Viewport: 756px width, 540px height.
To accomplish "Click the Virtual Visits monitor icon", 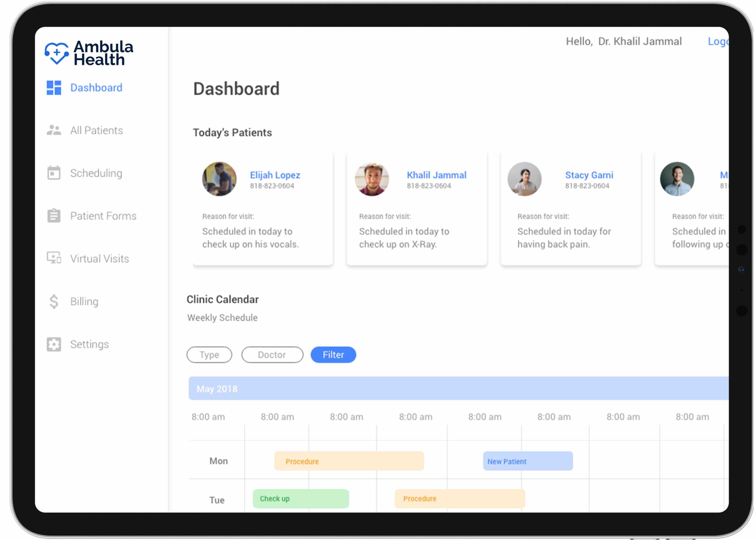I will pyautogui.click(x=54, y=258).
